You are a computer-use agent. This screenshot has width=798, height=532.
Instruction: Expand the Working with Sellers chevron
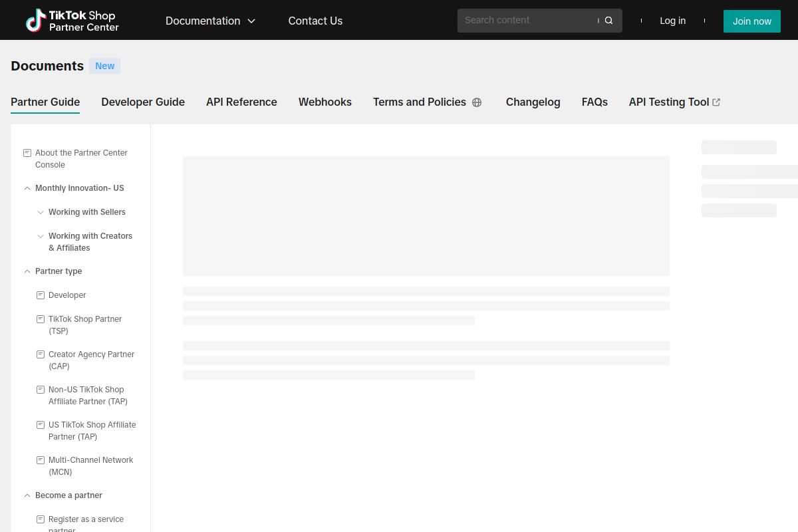click(41, 212)
